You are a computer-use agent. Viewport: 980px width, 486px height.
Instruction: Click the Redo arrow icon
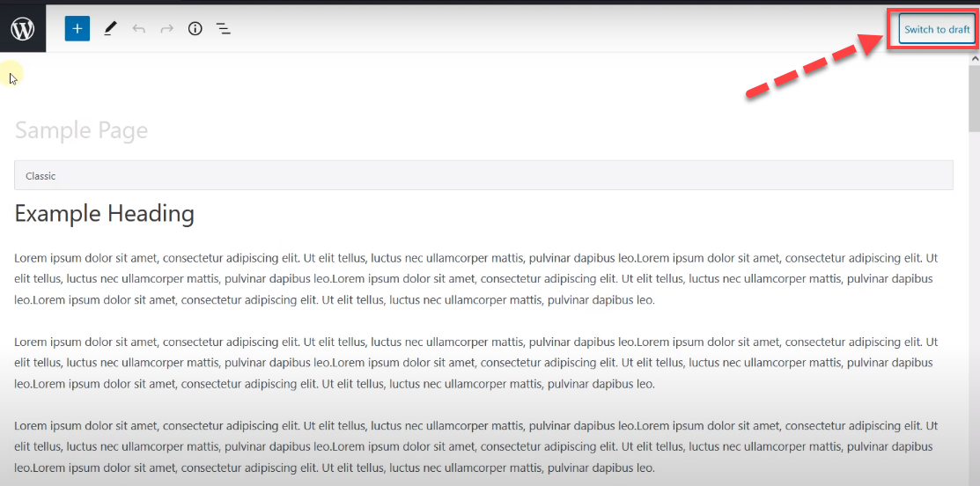tap(167, 29)
